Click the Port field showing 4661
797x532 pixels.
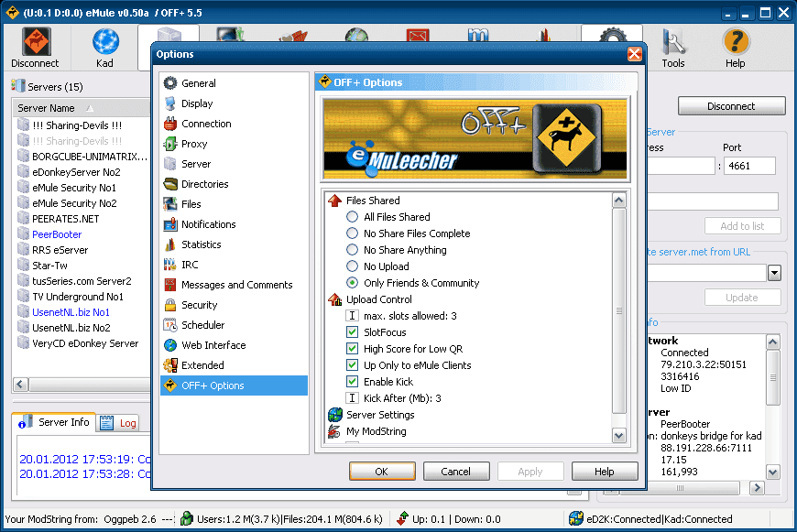click(749, 166)
